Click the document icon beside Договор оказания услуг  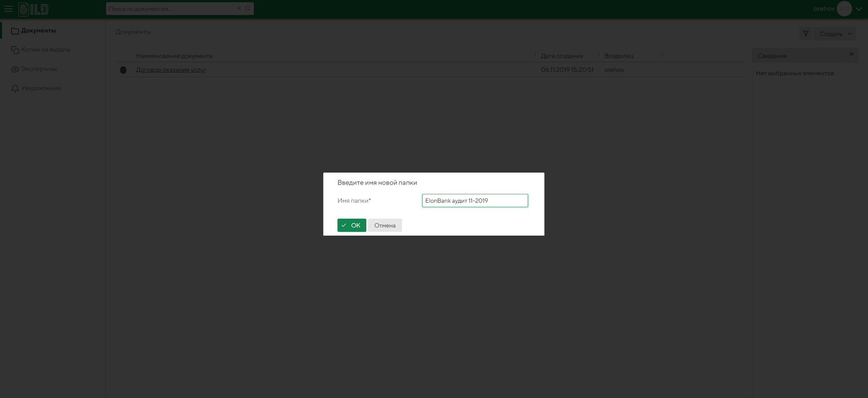point(123,70)
